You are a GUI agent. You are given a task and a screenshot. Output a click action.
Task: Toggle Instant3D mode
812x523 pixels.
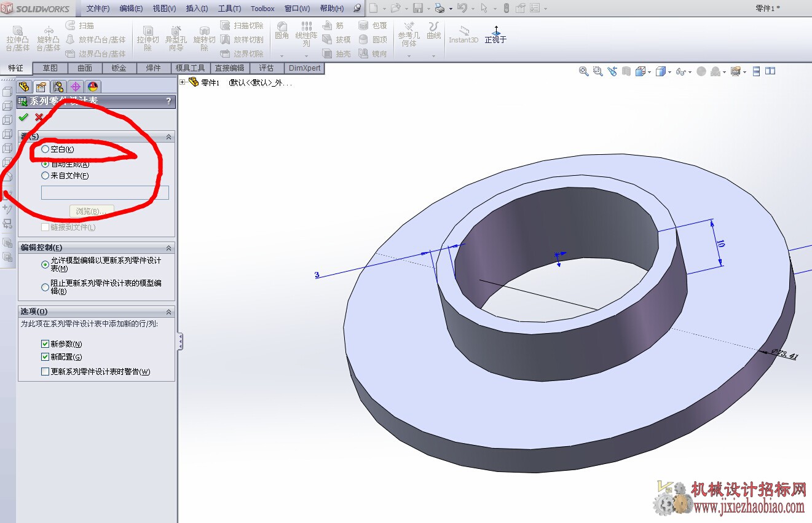tap(463, 34)
